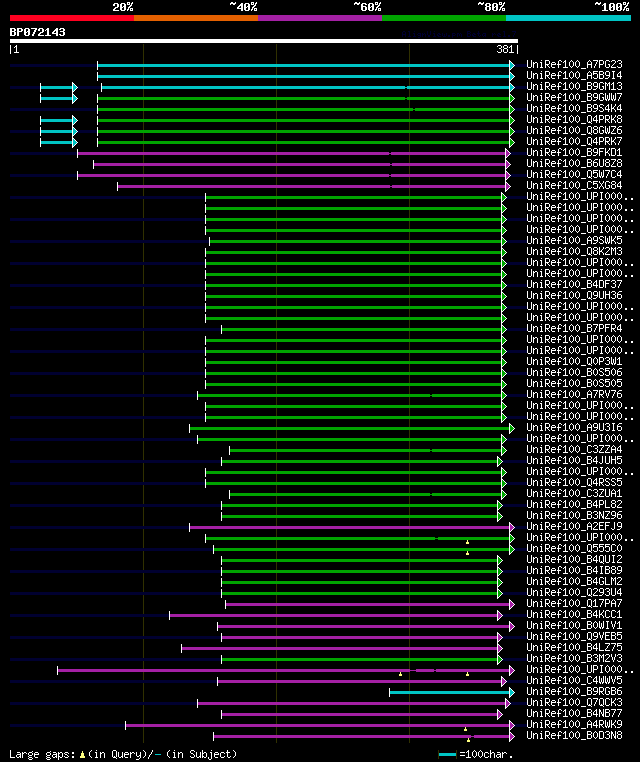Image resolution: width=640 pixels, height=762 pixels.
Task: Select the UniRef100_B4JUH5 label
Action: coord(574,460)
